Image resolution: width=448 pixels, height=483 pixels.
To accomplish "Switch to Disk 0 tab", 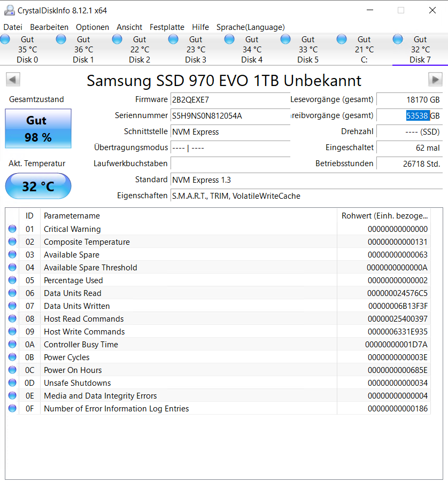I will tap(27, 49).
